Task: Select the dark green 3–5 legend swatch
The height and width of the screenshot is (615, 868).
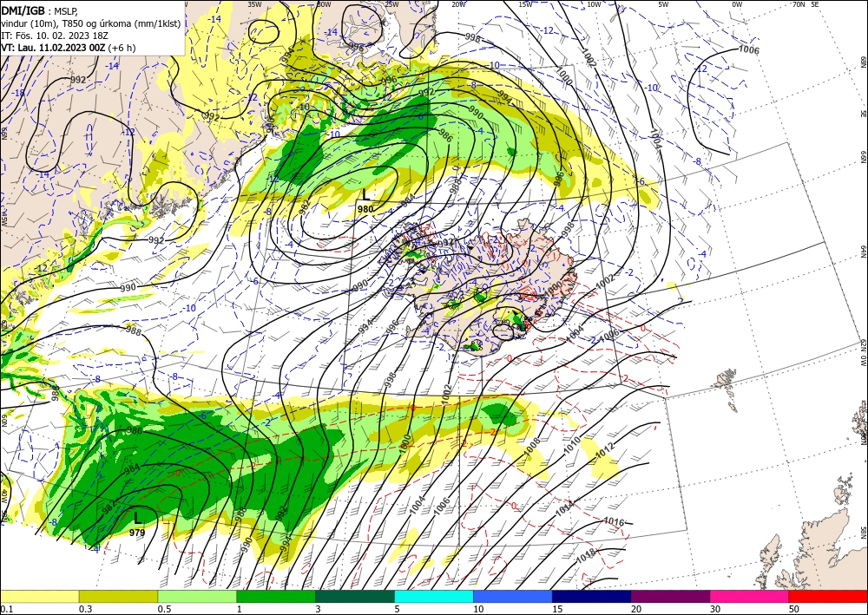Action: (x=355, y=596)
